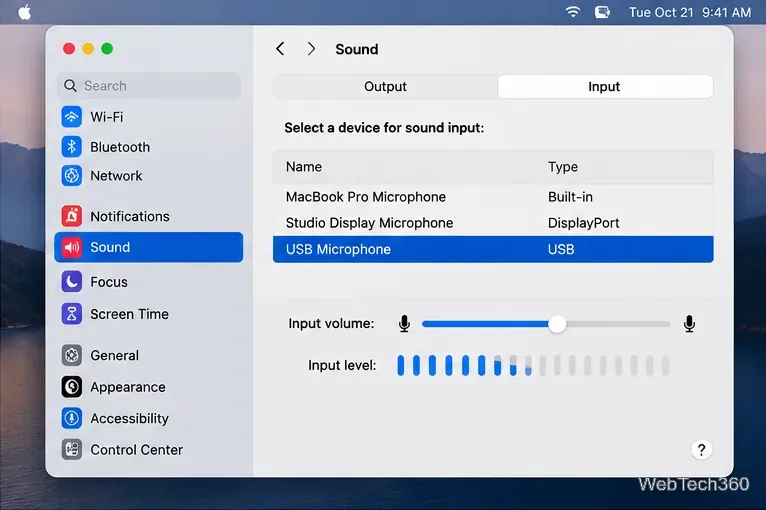766x510 pixels.
Task: Click the Bluetooth sidebar icon
Action: tap(72, 147)
